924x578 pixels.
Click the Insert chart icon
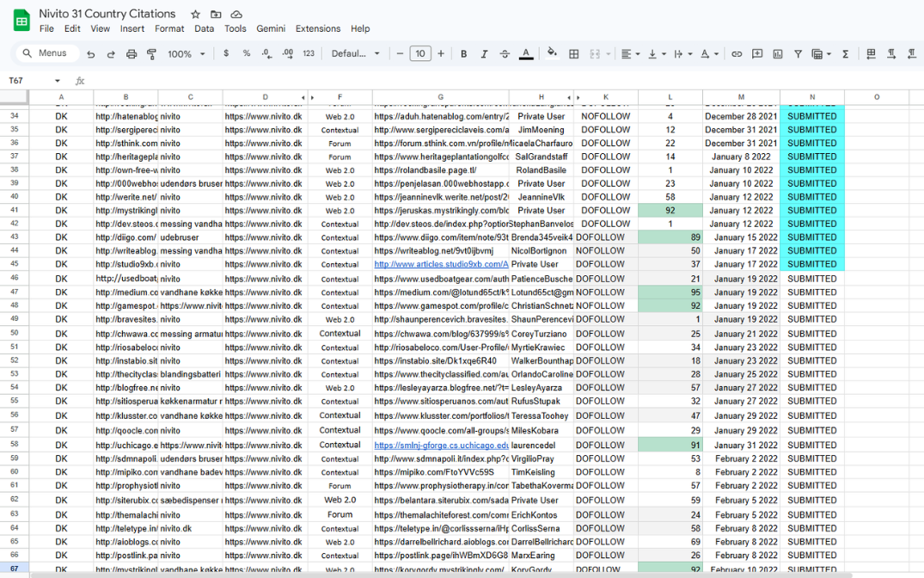[x=778, y=53]
